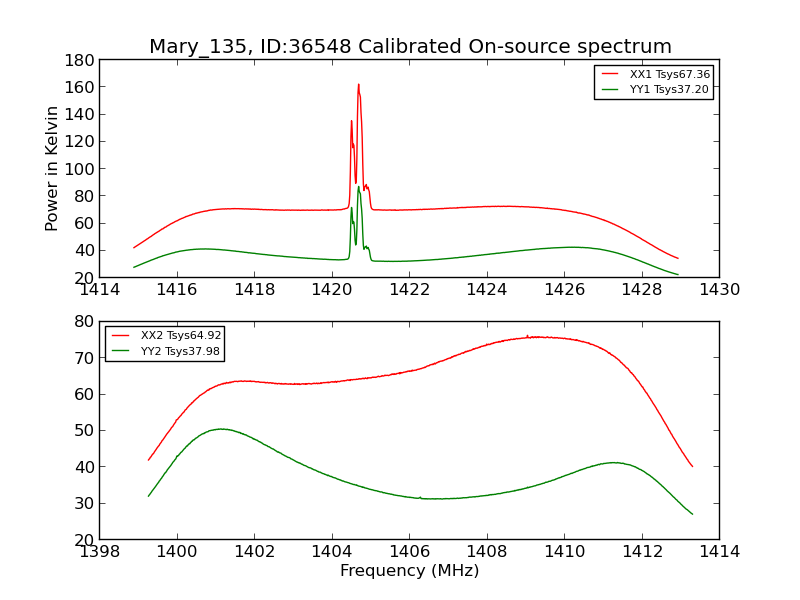Viewport: 800px width, 600px height.
Task: Select the XX2 Tsys64.92 legend entry
Action: (181, 336)
